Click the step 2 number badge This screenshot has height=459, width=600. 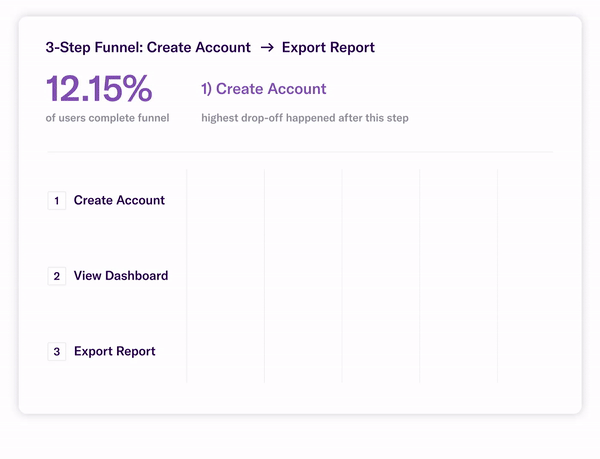pos(57,276)
